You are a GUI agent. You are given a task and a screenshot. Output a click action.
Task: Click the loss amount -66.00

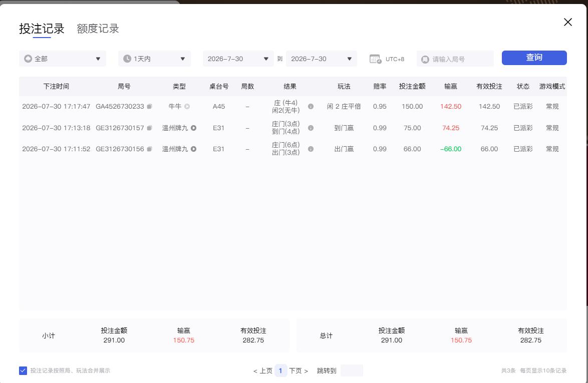[451, 149]
